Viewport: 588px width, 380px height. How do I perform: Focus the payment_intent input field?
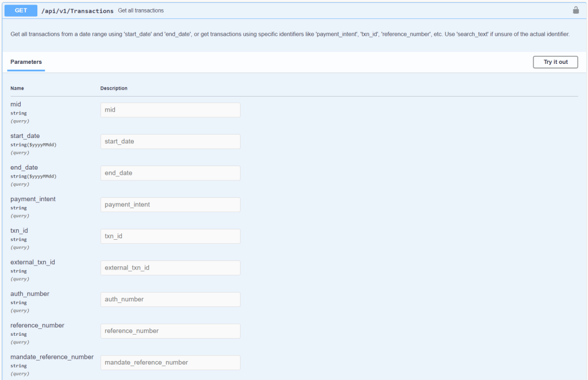(170, 205)
